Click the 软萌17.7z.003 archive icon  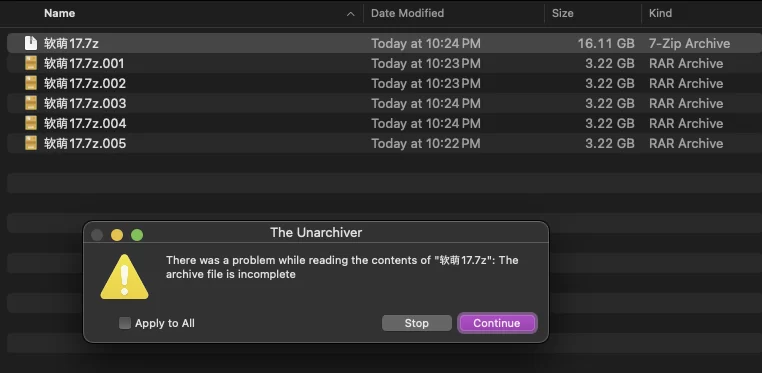(x=31, y=103)
